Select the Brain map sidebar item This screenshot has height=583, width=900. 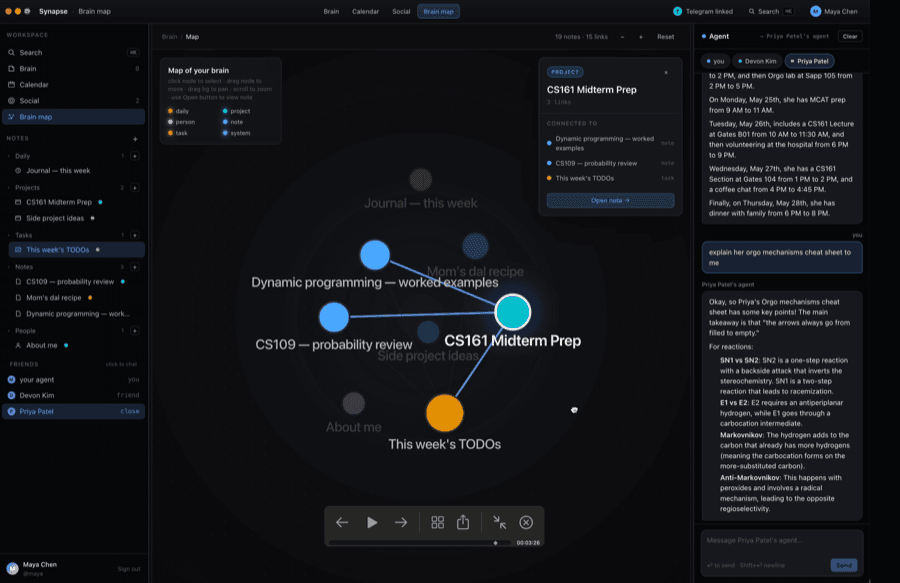coord(73,117)
